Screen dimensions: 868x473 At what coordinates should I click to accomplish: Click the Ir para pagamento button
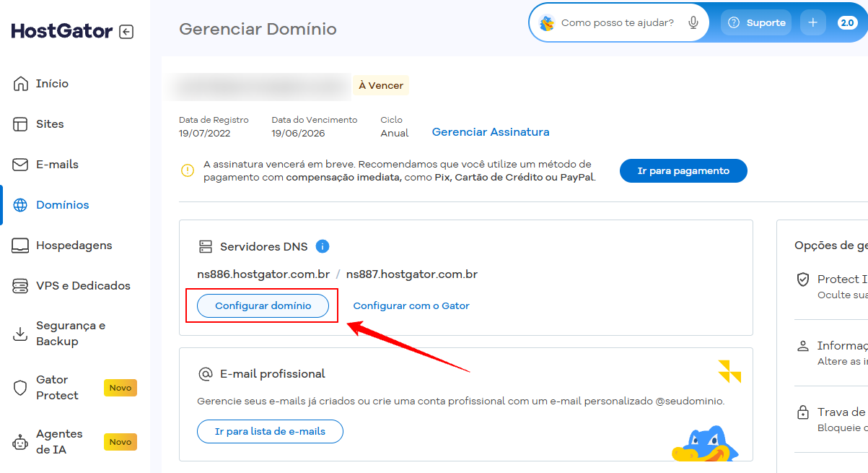pyautogui.click(x=683, y=171)
